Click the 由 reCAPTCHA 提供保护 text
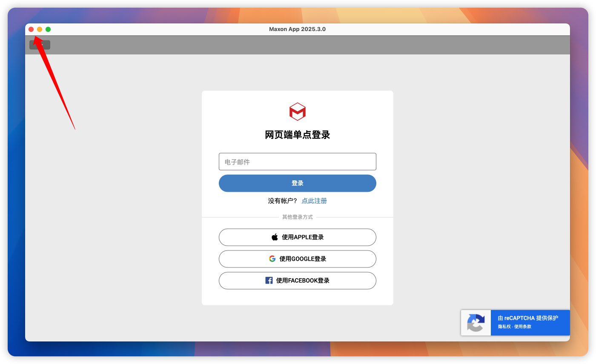Screen dimensions: 596x364 click(528, 318)
